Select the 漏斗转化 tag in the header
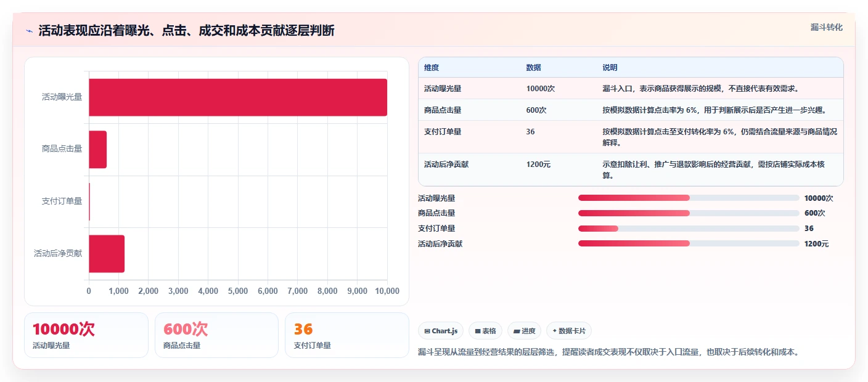The image size is (868, 382). (x=826, y=27)
